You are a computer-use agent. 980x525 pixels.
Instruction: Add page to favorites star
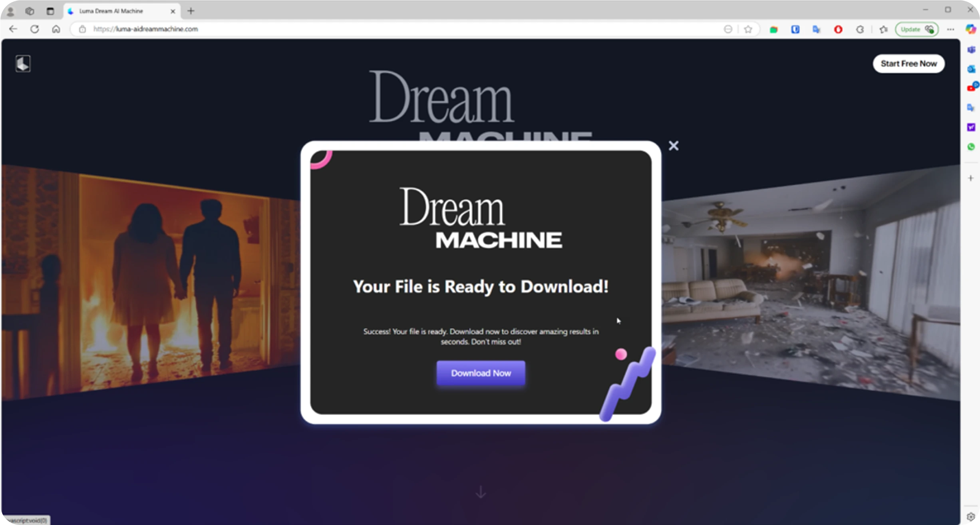click(748, 29)
